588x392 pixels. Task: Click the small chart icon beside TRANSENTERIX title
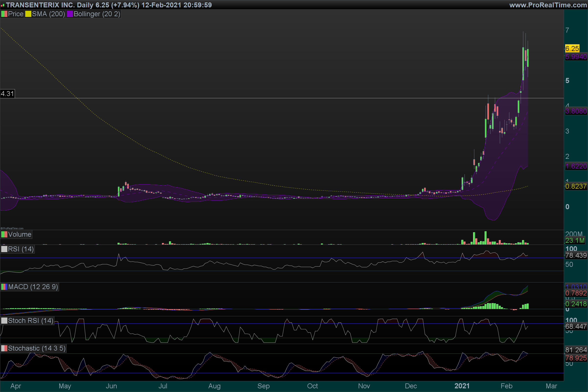[x=3, y=5]
